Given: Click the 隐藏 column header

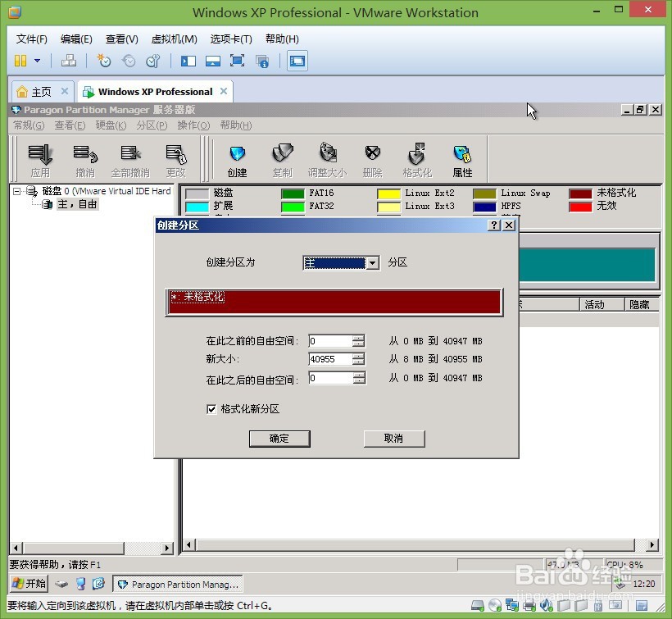Looking at the screenshot, I should point(642,305).
